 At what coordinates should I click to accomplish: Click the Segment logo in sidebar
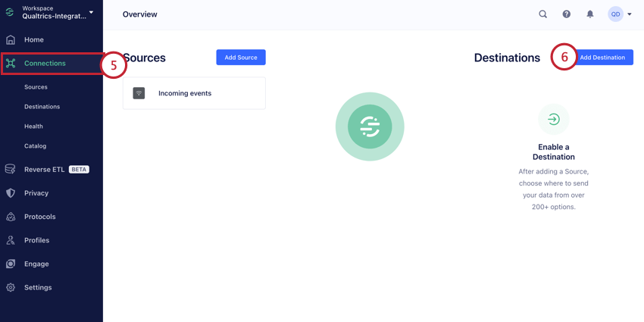9,12
